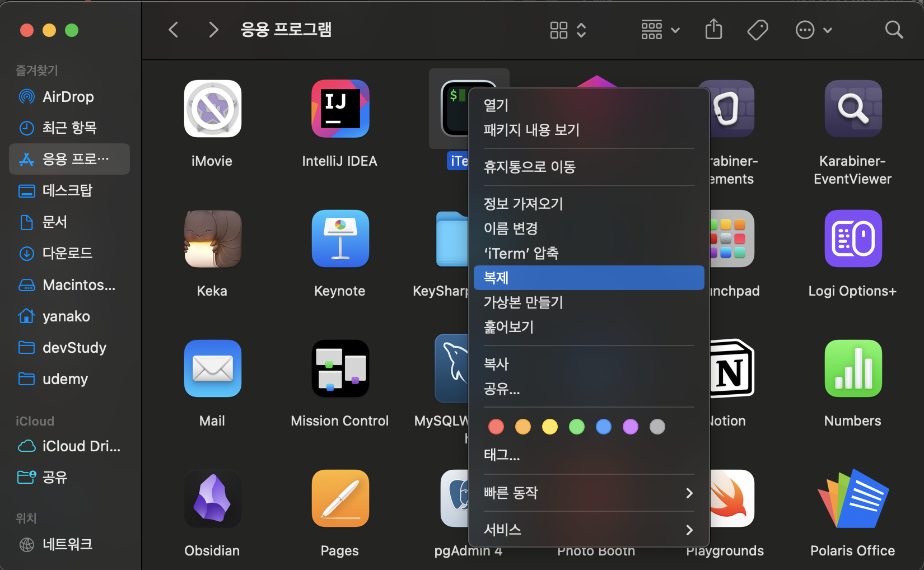
Task: Apply the red tag color
Action: click(x=496, y=427)
